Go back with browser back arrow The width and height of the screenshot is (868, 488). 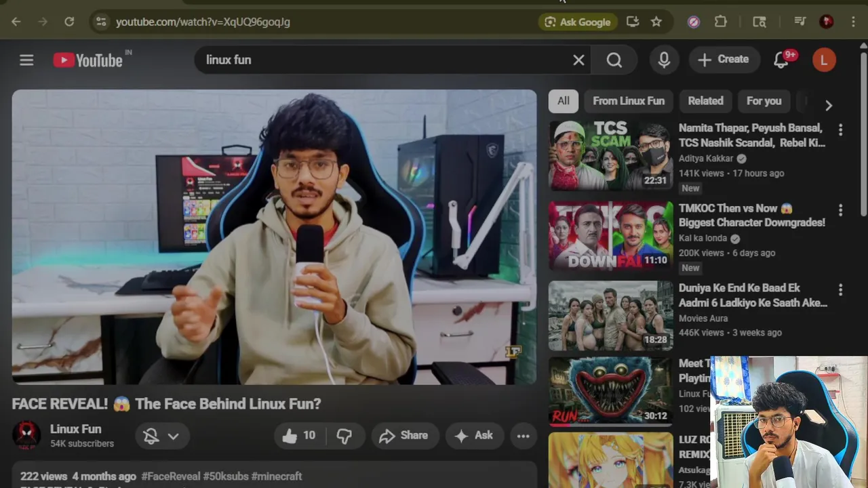16,22
